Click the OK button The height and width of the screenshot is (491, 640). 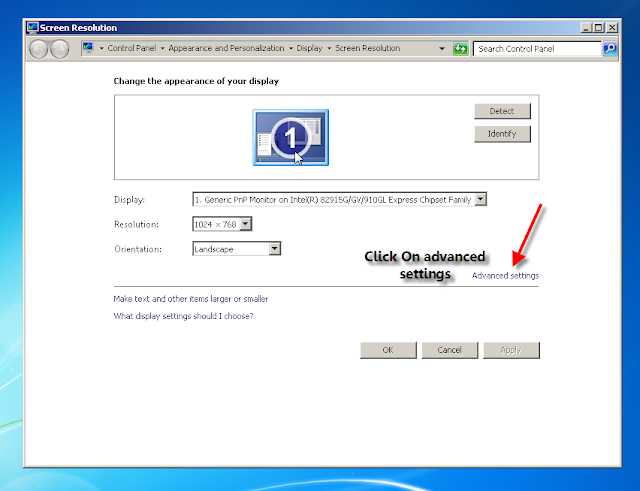[x=388, y=350]
